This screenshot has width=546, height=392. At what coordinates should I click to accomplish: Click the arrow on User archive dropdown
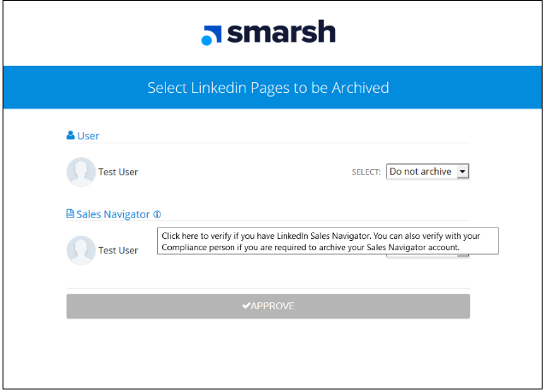pos(462,172)
